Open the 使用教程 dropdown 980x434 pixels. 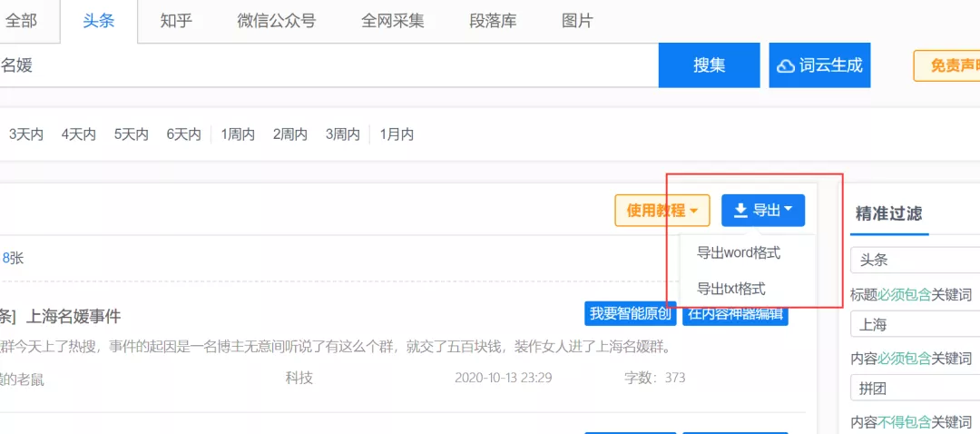pyautogui.click(x=661, y=211)
